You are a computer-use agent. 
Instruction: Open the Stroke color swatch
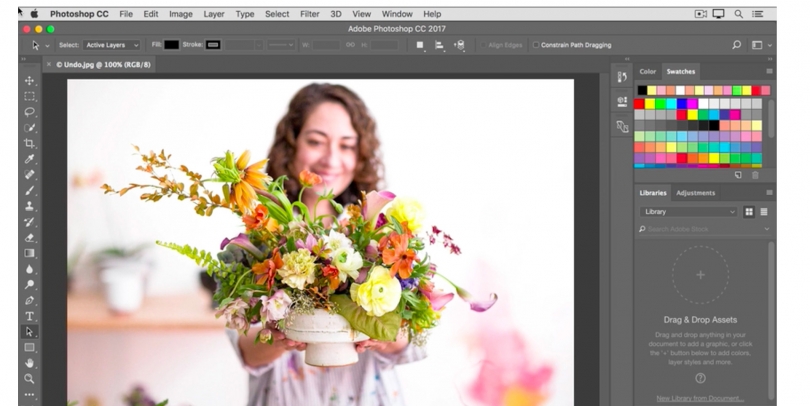tap(213, 45)
